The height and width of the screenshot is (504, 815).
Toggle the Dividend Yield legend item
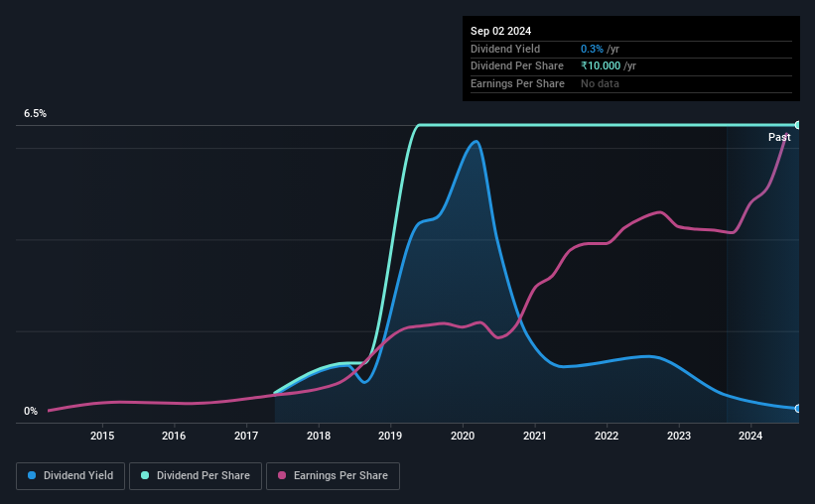click(x=70, y=476)
